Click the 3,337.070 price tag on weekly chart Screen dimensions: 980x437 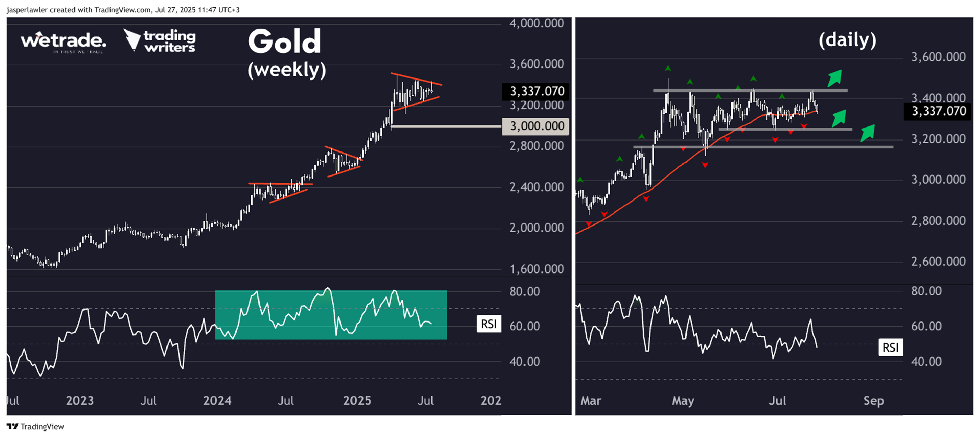[x=535, y=91]
